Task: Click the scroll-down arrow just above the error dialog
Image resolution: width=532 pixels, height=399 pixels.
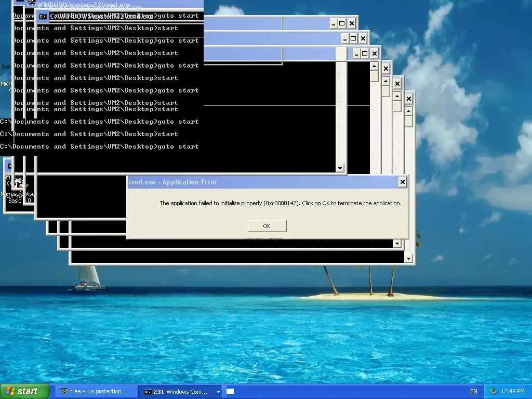Action: [340, 168]
